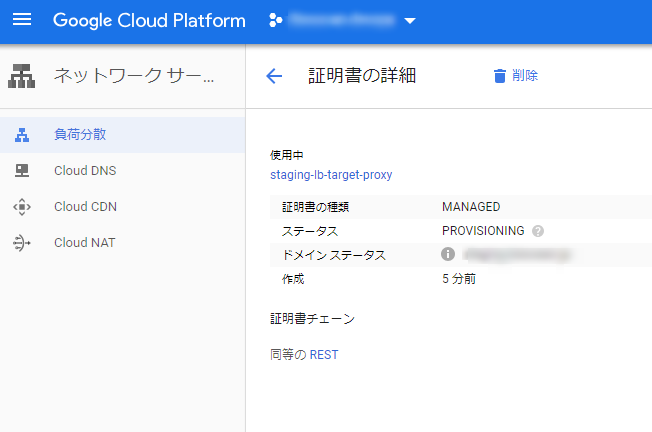Click the 証明書の詳細 page heading
Image resolution: width=652 pixels, height=432 pixels.
(x=362, y=76)
